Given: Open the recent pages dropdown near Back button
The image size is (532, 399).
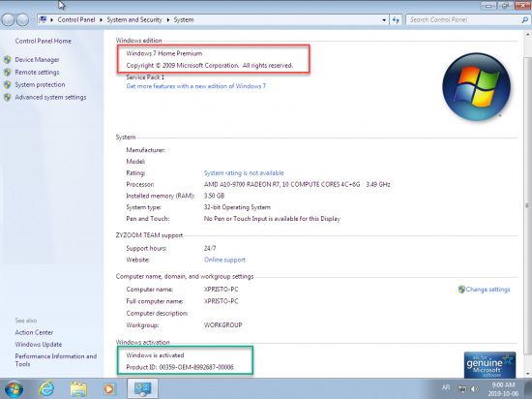Looking at the screenshot, I should coord(33,20).
